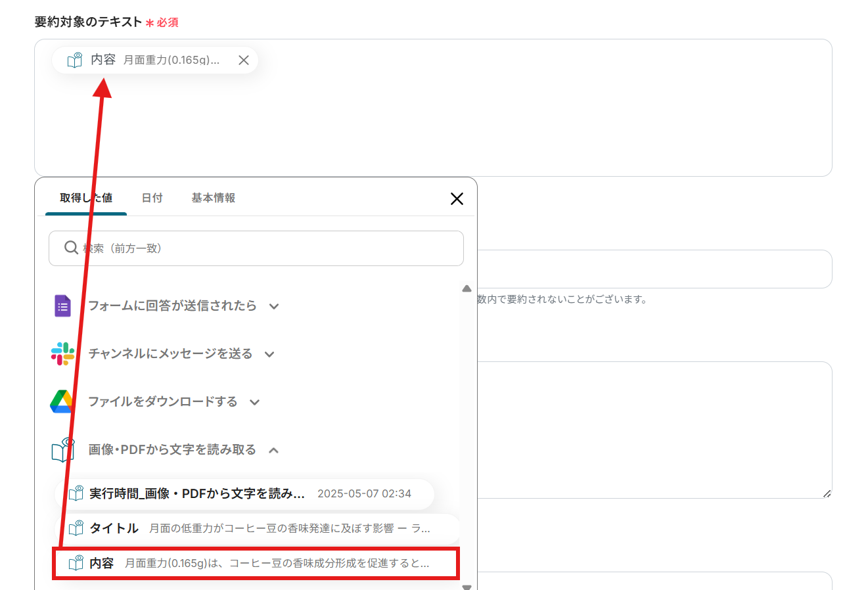Click the book icon inside the inserted 内容 chip

(x=75, y=60)
